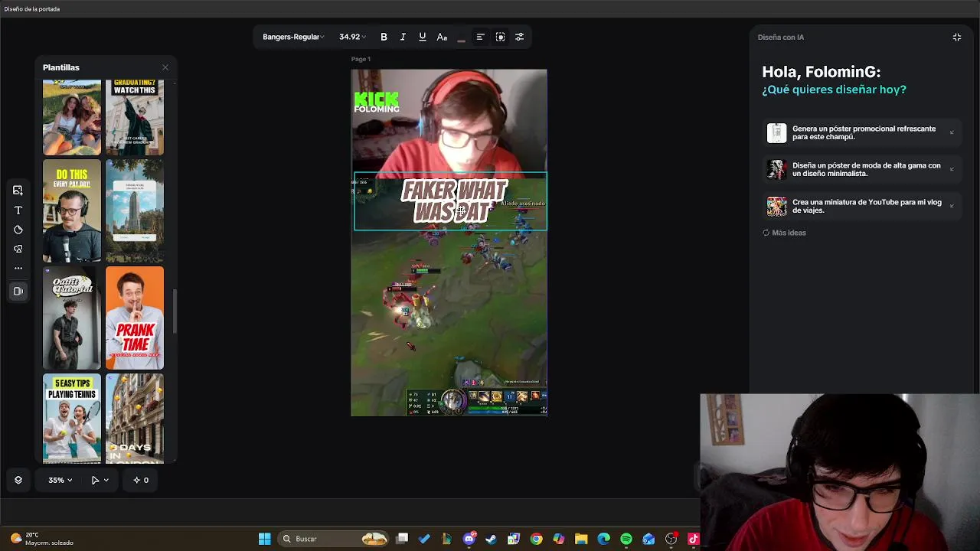
Task: Click the Page 1 label
Action: [x=361, y=59]
